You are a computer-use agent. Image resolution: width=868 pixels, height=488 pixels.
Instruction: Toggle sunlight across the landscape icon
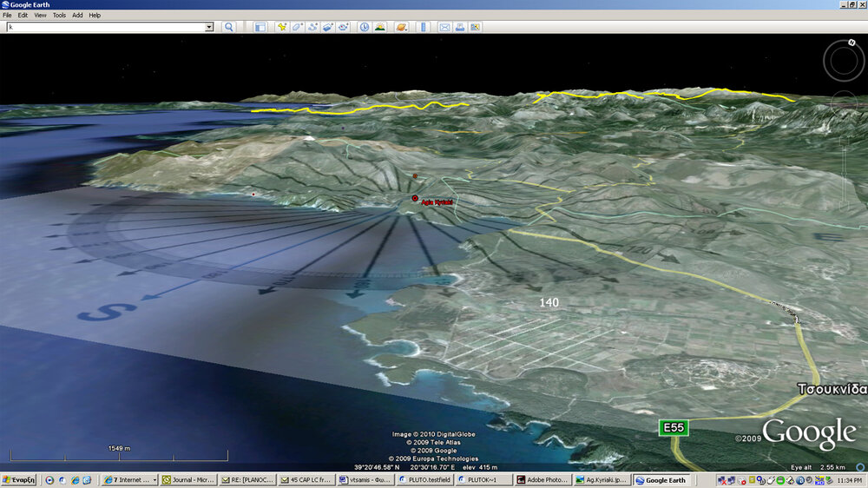click(x=380, y=27)
